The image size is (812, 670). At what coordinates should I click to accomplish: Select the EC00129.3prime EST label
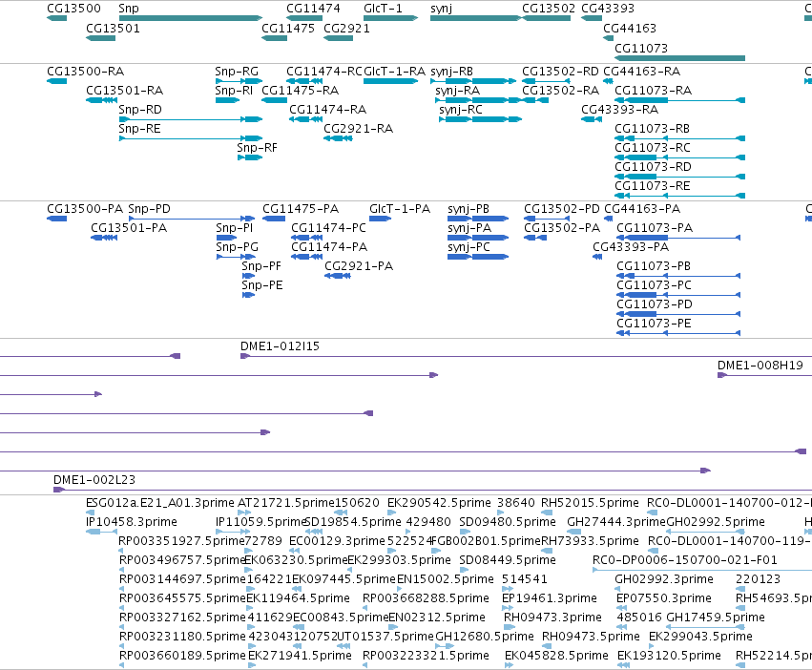pos(337,541)
